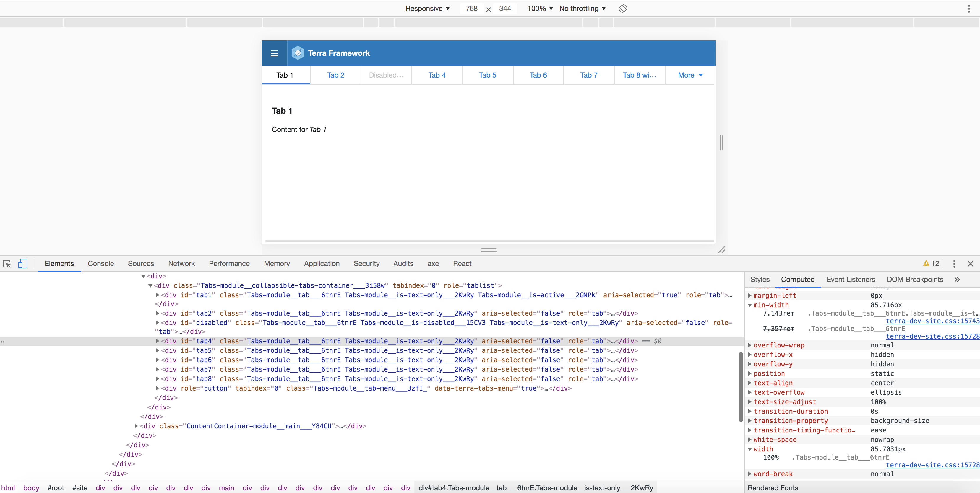
Task: Collapse the min-width computed property
Action: (750, 305)
